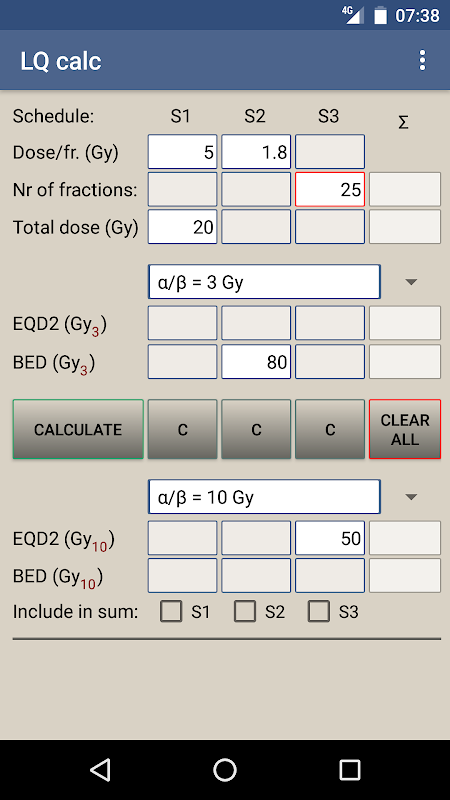
Task: Open the α/β = 3 Gy dropdown
Action: pyautogui.click(x=264, y=282)
